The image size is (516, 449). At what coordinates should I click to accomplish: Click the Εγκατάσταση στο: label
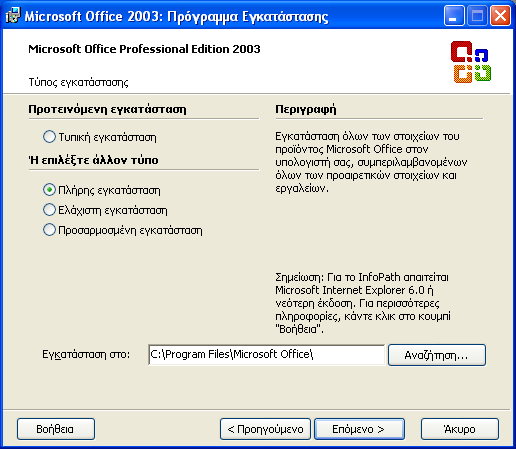(x=86, y=354)
